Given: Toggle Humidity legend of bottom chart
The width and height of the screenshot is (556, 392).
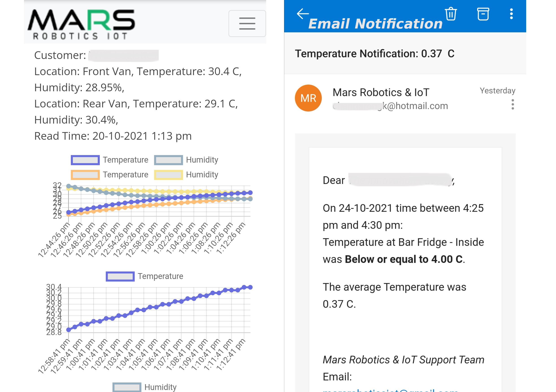Looking at the screenshot, I should (x=145, y=387).
